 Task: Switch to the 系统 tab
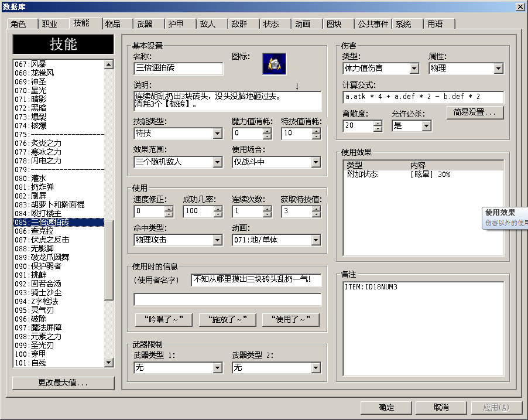pos(407,24)
